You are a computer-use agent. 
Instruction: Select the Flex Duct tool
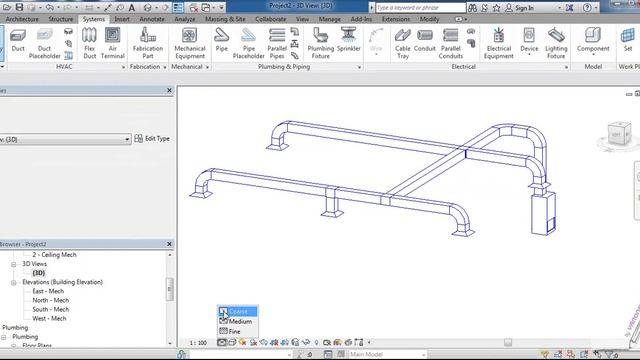click(x=89, y=43)
